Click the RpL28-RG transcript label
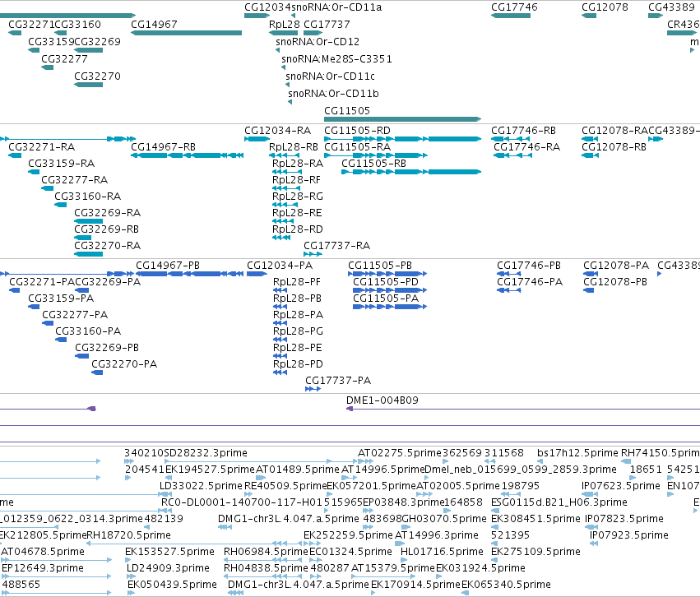 298,197
